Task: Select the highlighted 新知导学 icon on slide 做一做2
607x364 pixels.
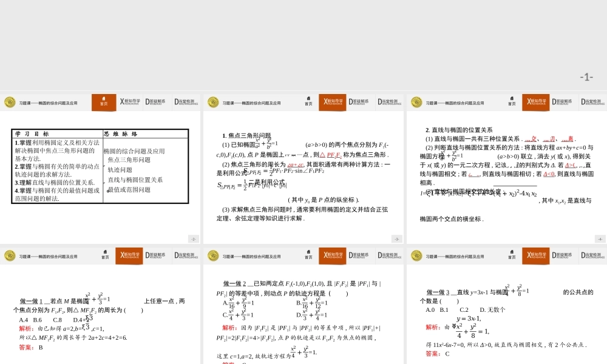Action: click(x=332, y=255)
